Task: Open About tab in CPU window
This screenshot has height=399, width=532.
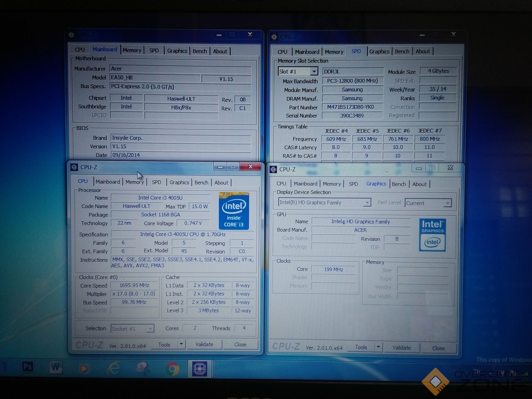Action: click(x=221, y=183)
